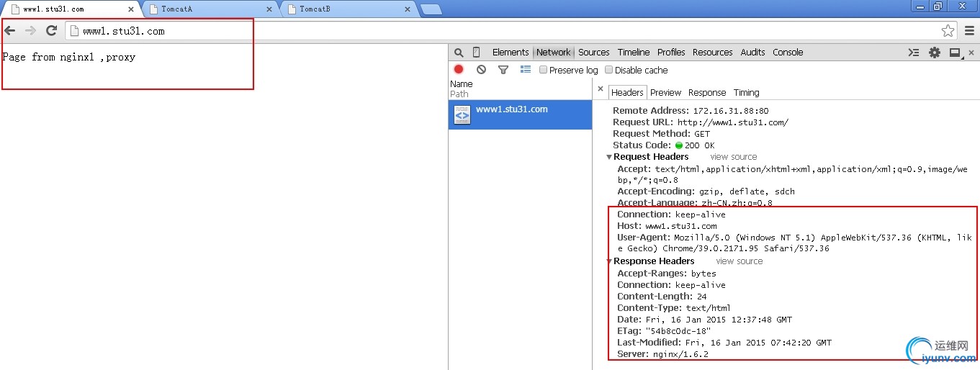980x370 pixels.
Task: Clear the network log with the circle-slash icon
Action: tap(481, 70)
